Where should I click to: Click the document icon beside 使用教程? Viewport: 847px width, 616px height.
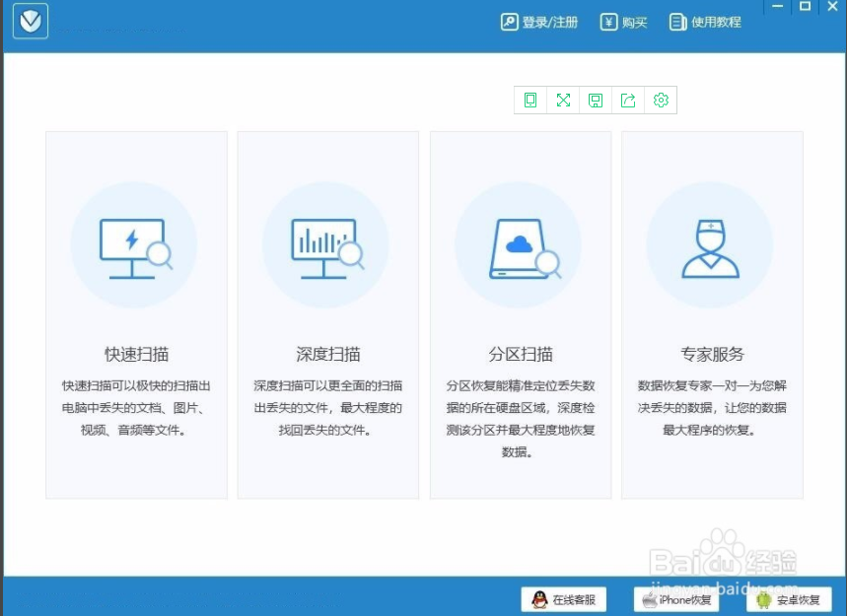coord(677,22)
